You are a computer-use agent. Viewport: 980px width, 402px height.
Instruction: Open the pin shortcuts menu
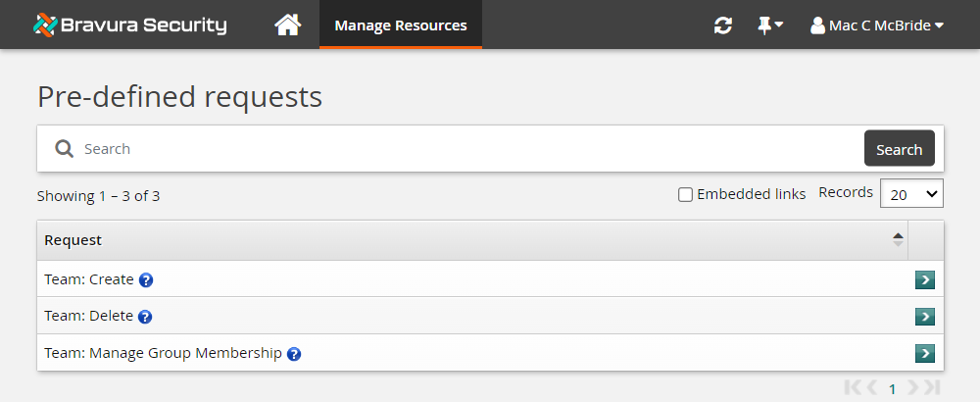click(770, 25)
